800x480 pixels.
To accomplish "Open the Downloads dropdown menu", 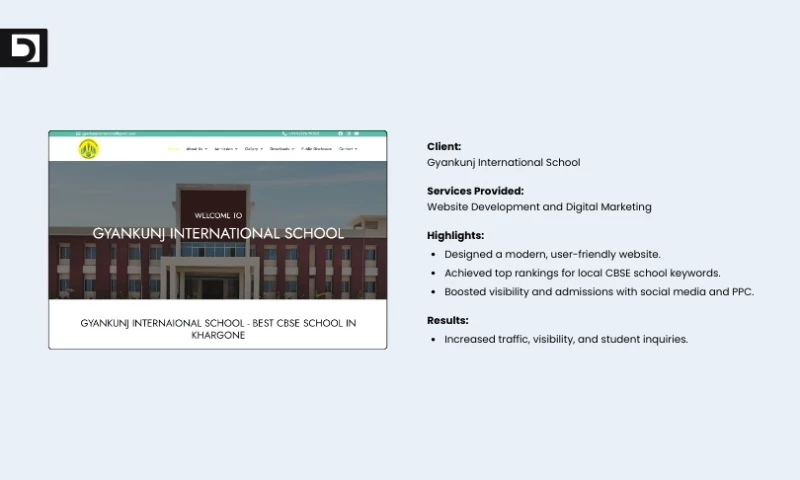I will point(282,149).
